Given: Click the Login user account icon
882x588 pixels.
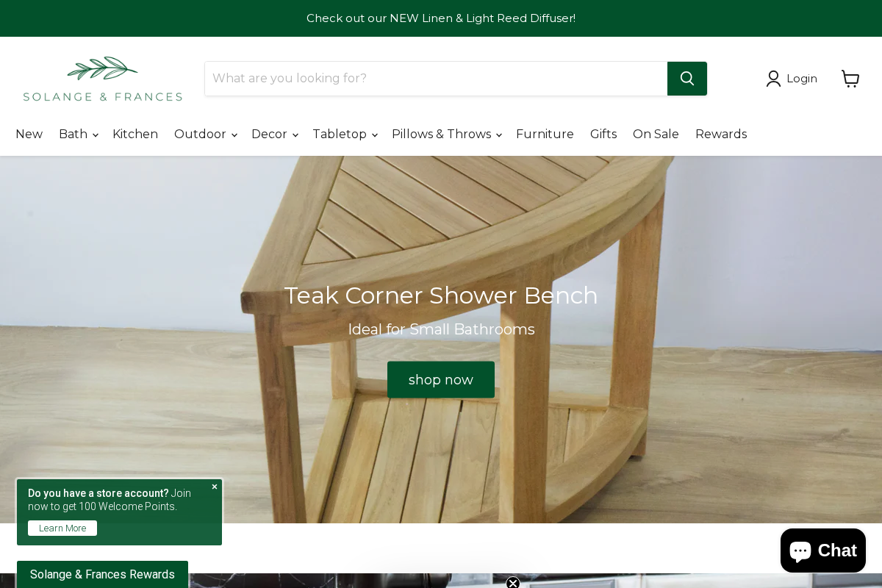Looking at the screenshot, I should click(x=773, y=79).
